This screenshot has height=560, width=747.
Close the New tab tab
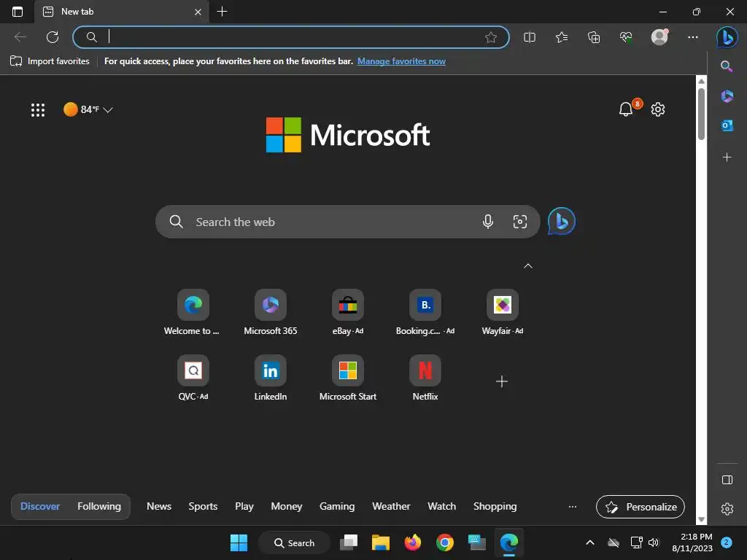click(198, 12)
